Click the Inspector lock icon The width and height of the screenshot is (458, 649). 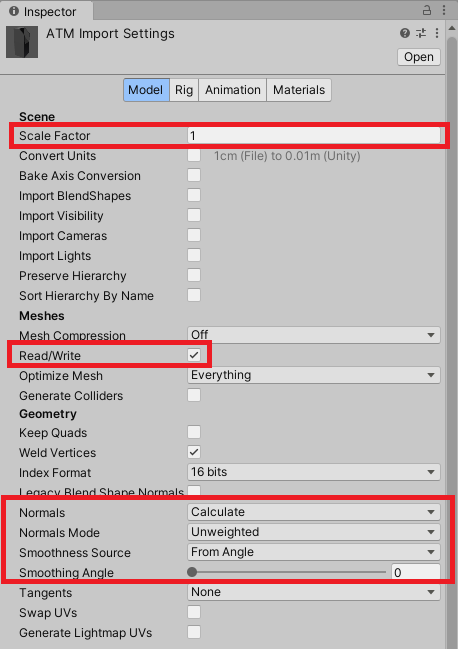(427, 10)
